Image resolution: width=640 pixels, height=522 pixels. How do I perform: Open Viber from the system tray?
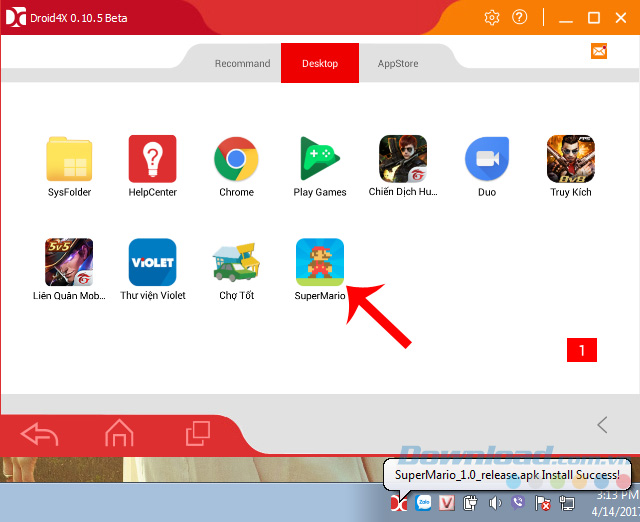518,502
